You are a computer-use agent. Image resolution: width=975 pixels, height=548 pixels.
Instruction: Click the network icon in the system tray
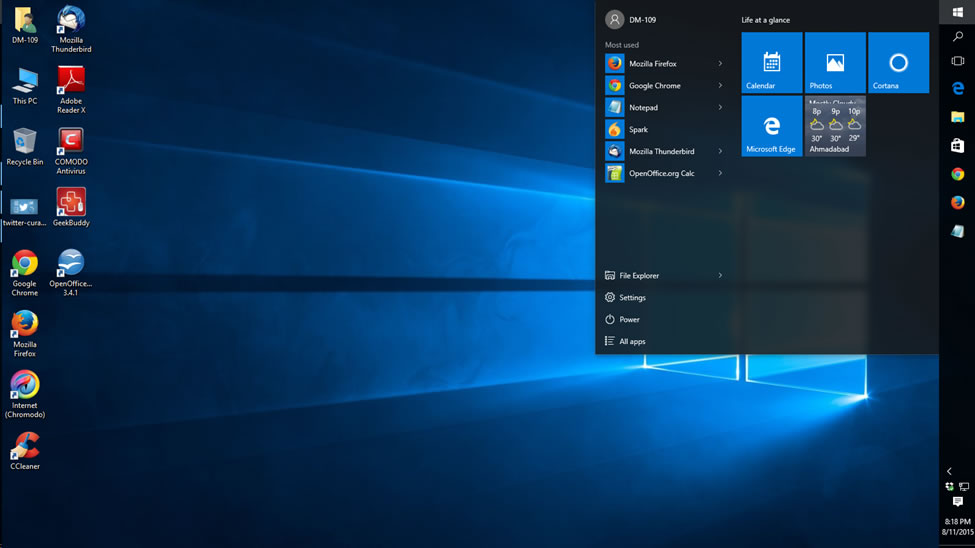point(964,486)
